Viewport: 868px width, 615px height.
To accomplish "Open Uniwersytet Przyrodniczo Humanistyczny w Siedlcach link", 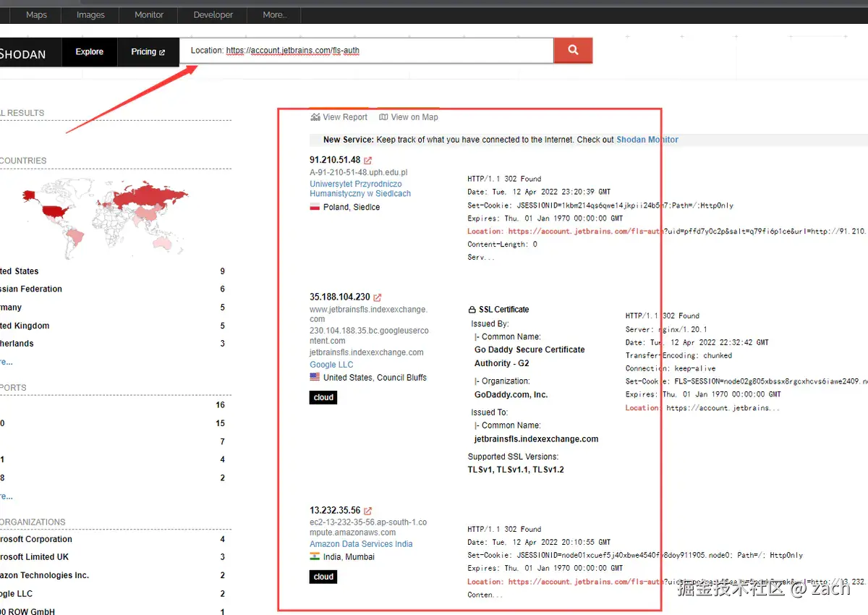I will [x=360, y=189].
